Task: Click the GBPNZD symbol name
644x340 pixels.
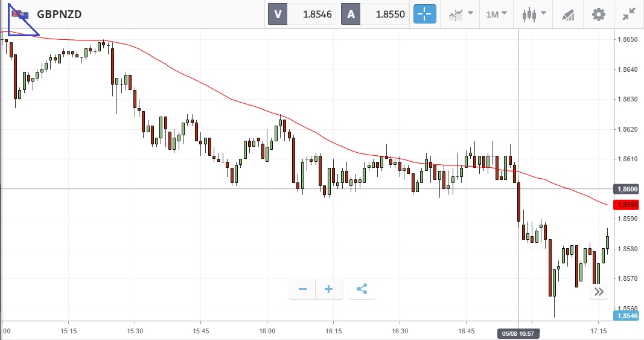Action: [59, 14]
